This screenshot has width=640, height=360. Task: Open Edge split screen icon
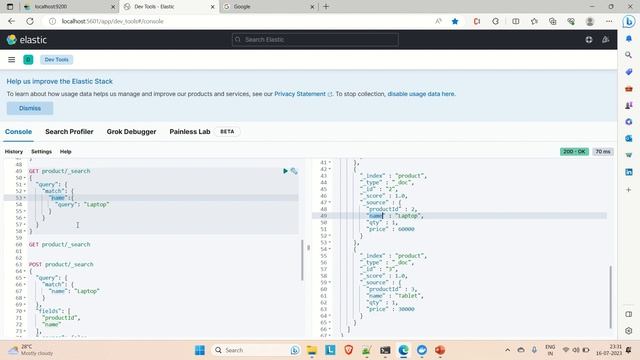516,21
